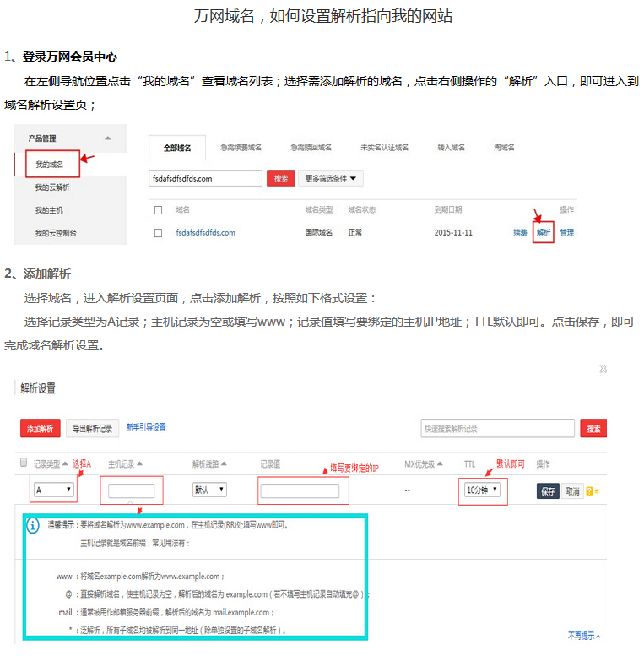Open the record type dropdown showing A
644x661 pixels.
[53, 490]
